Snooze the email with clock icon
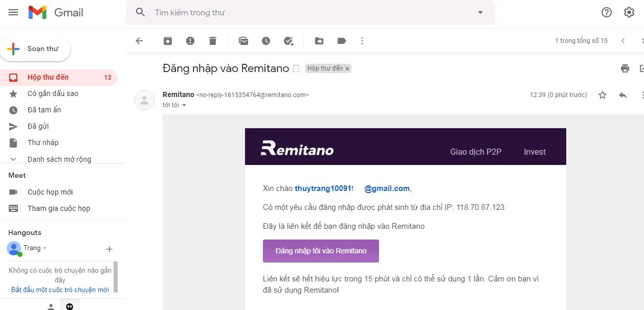Image resolution: width=644 pixels, height=310 pixels. 266,41
